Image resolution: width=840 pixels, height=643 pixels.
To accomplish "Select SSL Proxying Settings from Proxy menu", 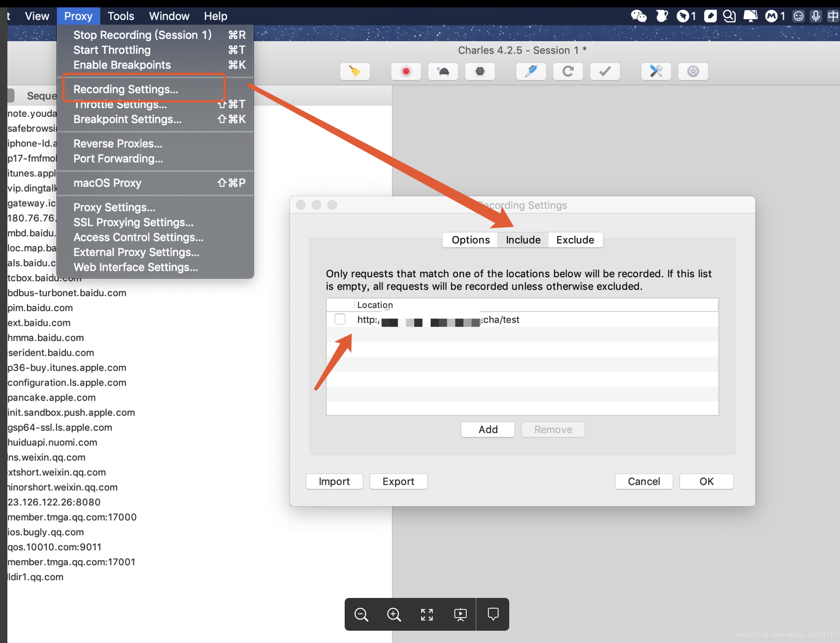I will tap(133, 222).
